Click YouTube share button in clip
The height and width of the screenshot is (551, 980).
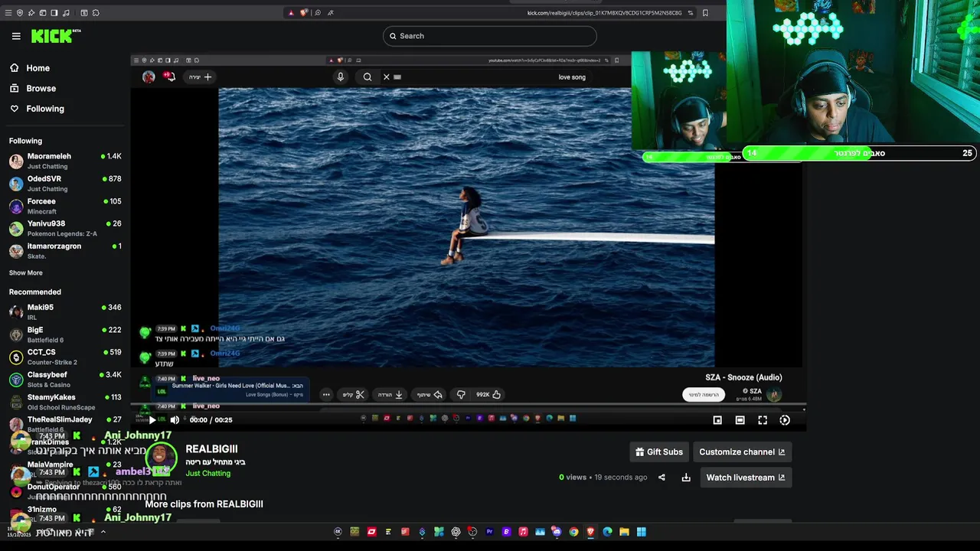coord(430,395)
